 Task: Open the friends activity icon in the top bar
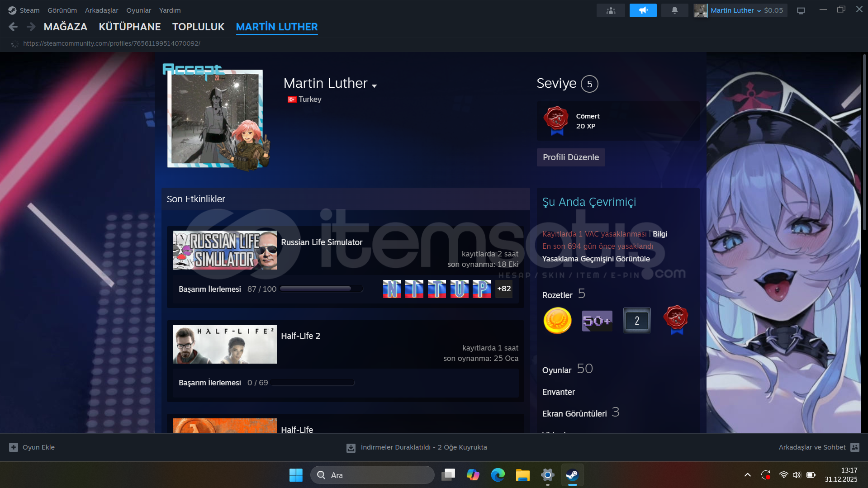click(611, 10)
